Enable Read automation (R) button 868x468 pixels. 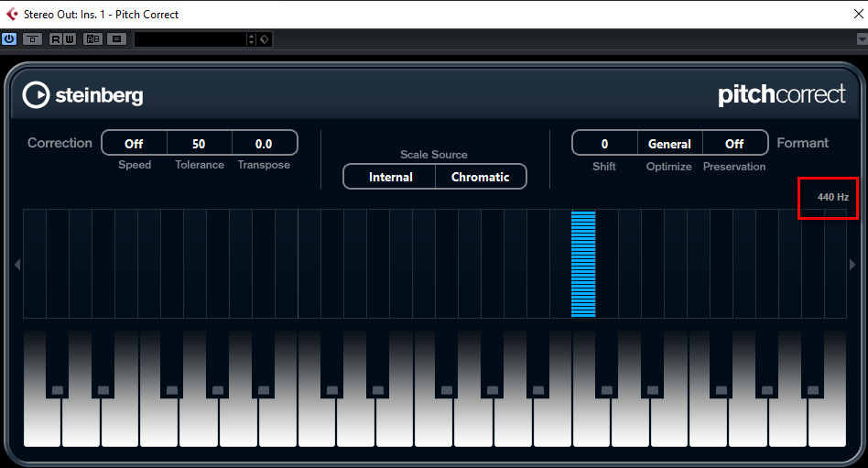pyautogui.click(x=55, y=39)
